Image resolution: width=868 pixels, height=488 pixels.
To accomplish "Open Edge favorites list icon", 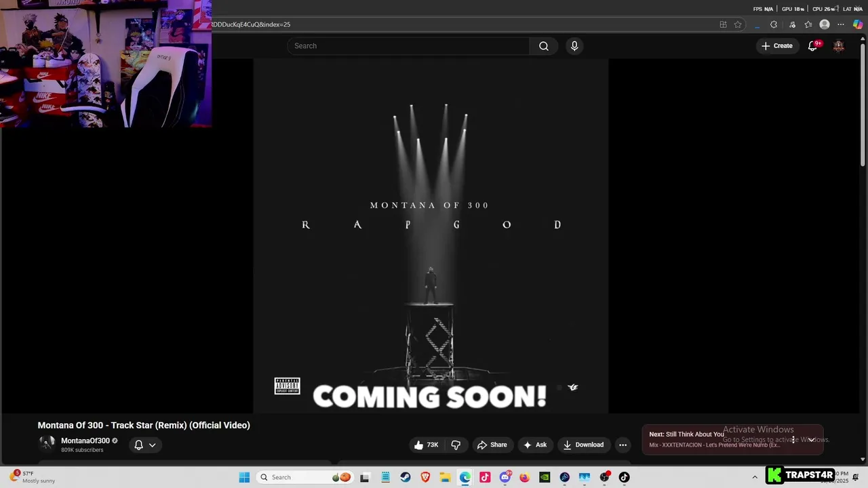I will pyautogui.click(x=808, y=24).
